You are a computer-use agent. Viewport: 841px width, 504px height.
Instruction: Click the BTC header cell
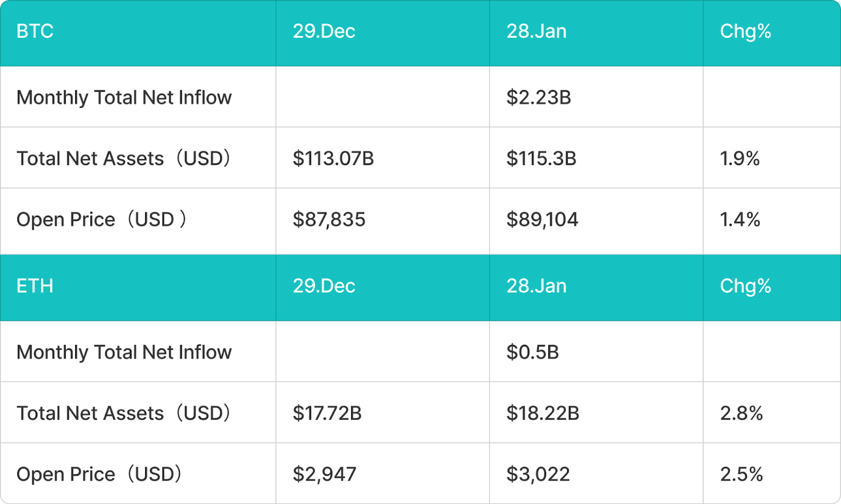click(35, 32)
